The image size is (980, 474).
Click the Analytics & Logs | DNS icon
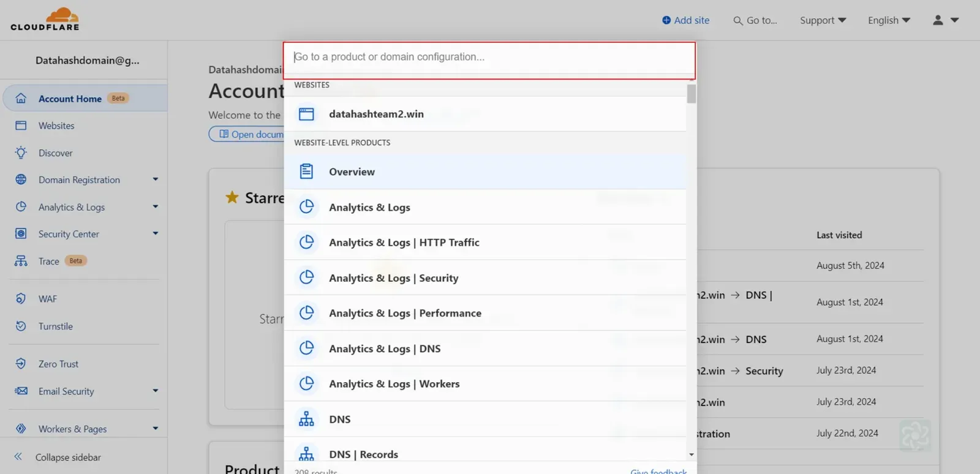(306, 348)
